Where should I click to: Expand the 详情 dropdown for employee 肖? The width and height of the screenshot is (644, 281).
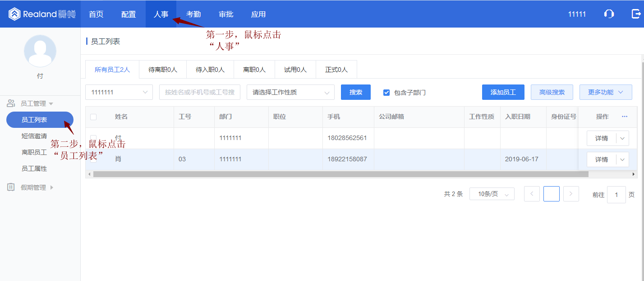(x=621, y=159)
